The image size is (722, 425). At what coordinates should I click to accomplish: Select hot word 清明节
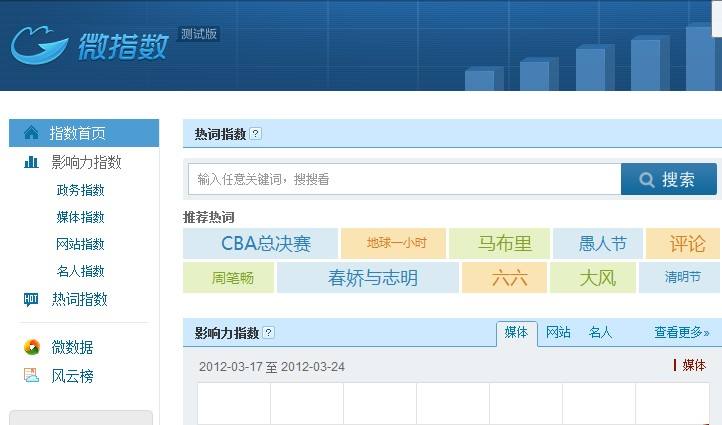point(679,278)
